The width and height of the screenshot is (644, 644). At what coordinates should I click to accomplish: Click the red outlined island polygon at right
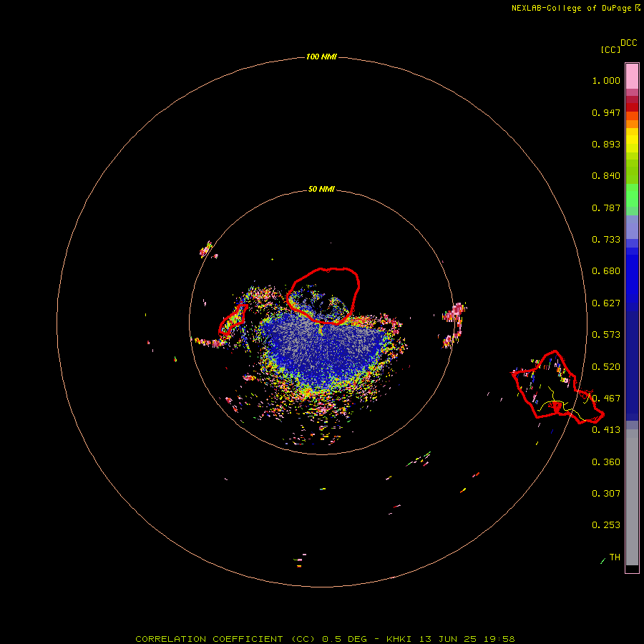coord(557,387)
